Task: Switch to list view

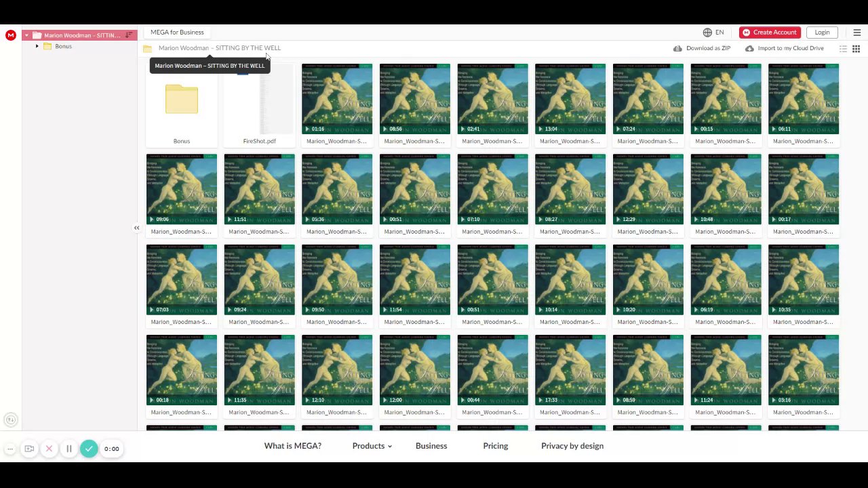Action: point(843,49)
